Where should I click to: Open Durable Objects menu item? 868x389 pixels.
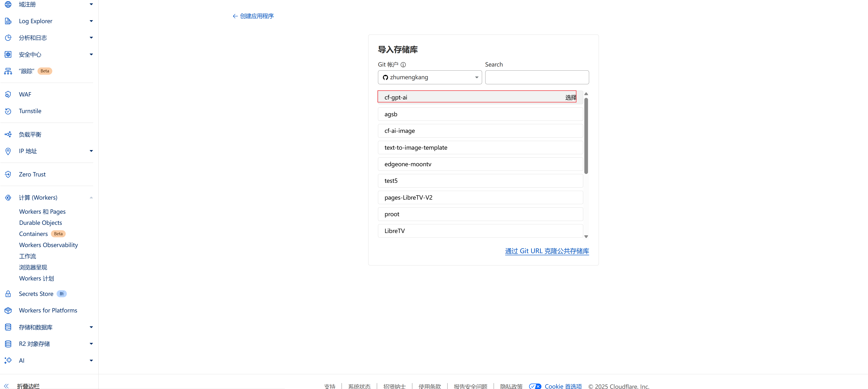click(40, 223)
